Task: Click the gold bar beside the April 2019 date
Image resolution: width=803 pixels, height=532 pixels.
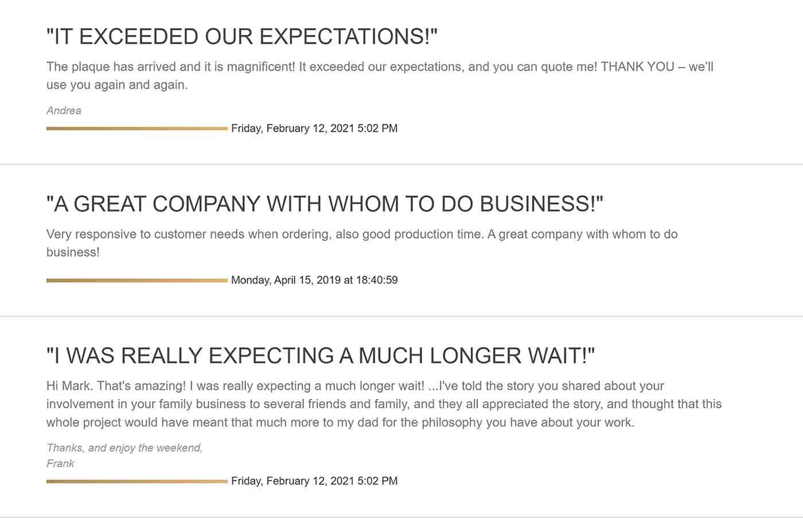Action: click(x=137, y=280)
